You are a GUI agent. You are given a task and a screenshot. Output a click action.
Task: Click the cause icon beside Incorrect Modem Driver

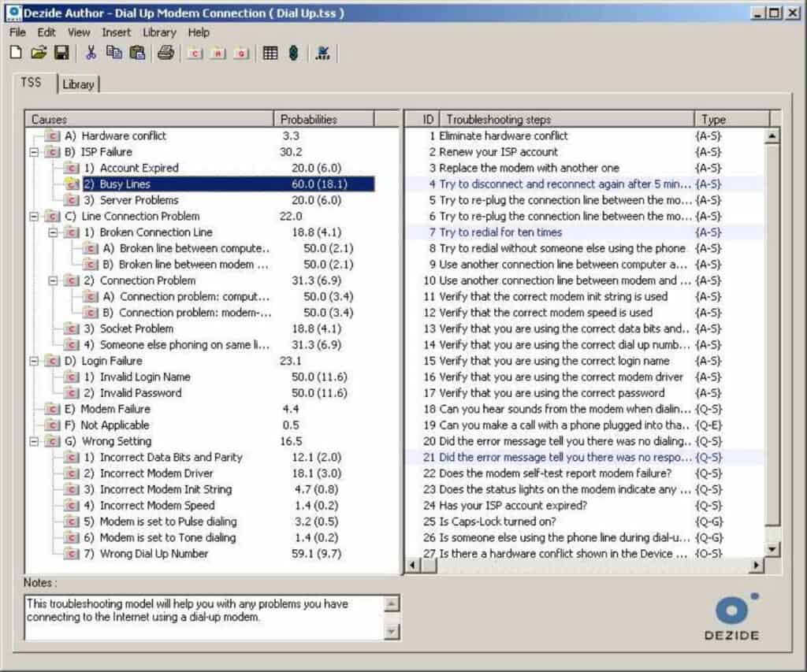72,473
